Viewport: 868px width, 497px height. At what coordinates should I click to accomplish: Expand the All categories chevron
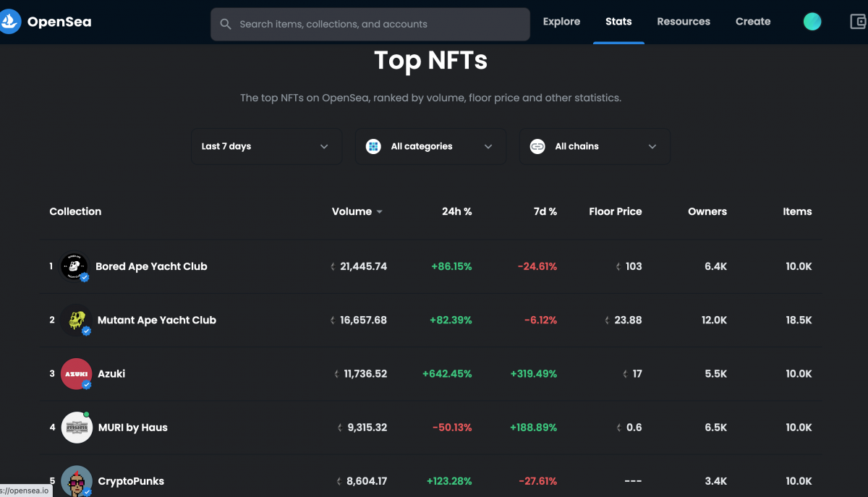[488, 146]
